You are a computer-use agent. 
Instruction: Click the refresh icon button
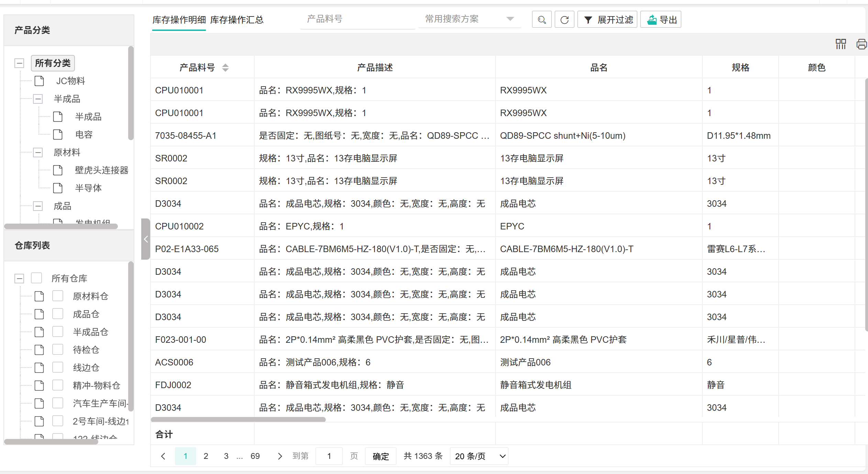(x=565, y=20)
